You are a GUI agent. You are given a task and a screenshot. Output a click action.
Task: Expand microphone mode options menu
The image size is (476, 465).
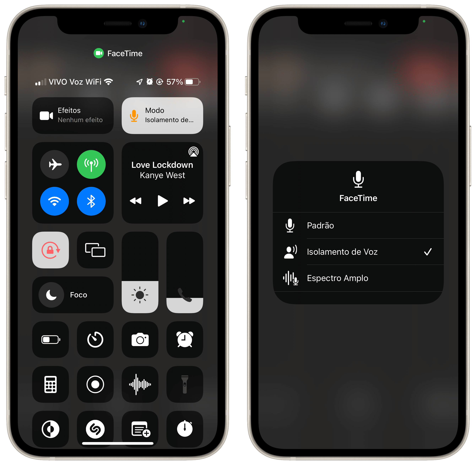tap(167, 112)
